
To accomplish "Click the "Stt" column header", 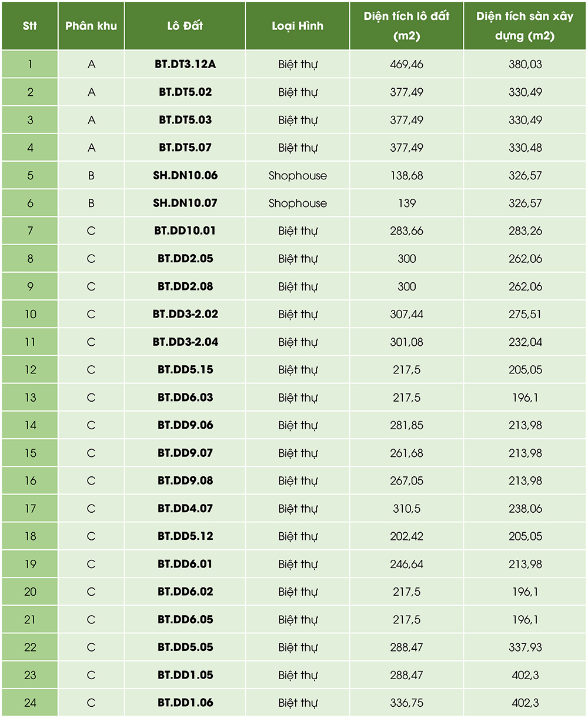I will (x=30, y=26).
